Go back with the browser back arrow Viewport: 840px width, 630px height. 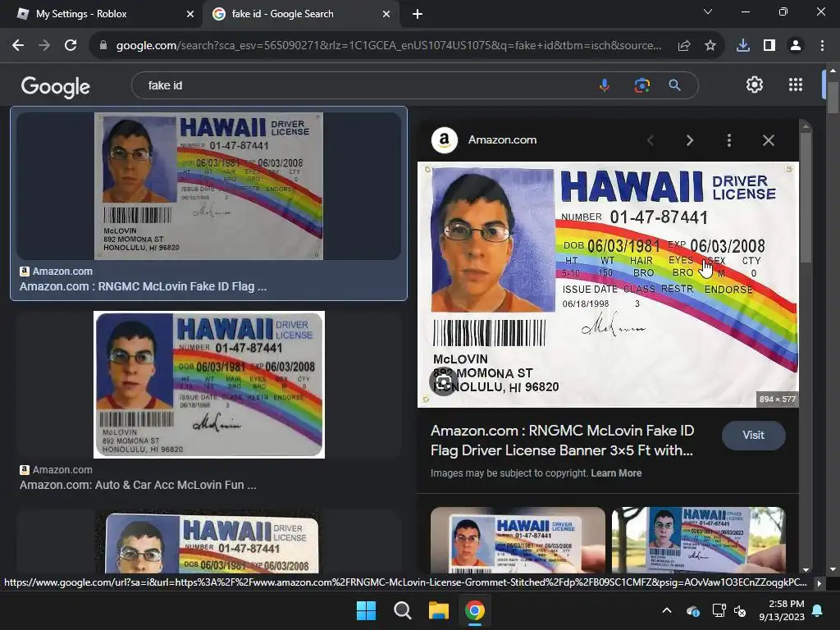18,46
